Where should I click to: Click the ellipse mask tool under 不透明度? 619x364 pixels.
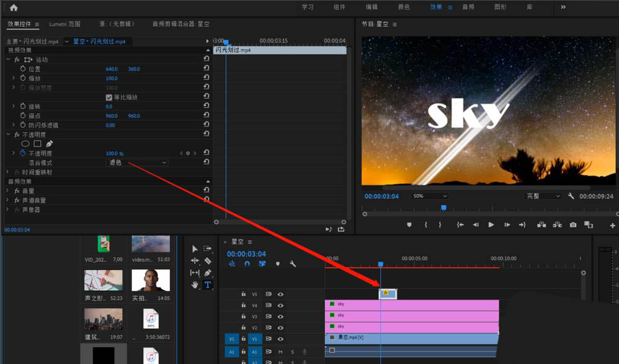25,144
